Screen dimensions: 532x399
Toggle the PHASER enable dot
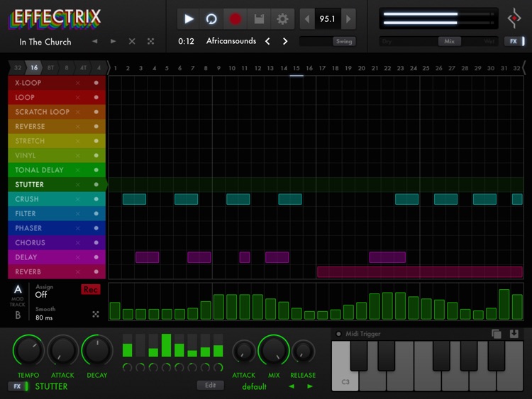pyautogui.click(x=96, y=228)
